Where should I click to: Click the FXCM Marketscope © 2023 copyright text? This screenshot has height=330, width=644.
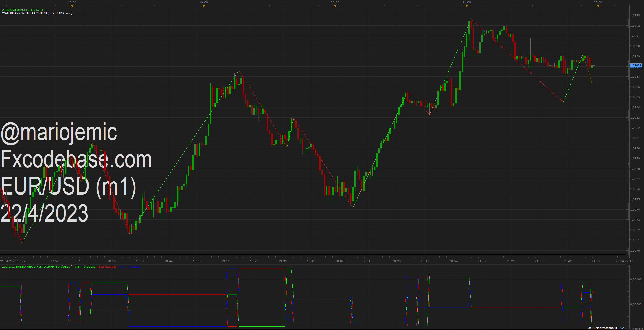tap(606, 328)
